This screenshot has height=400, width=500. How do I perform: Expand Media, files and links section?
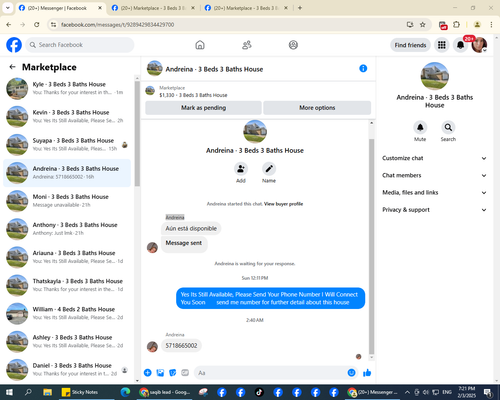tap(434, 193)
